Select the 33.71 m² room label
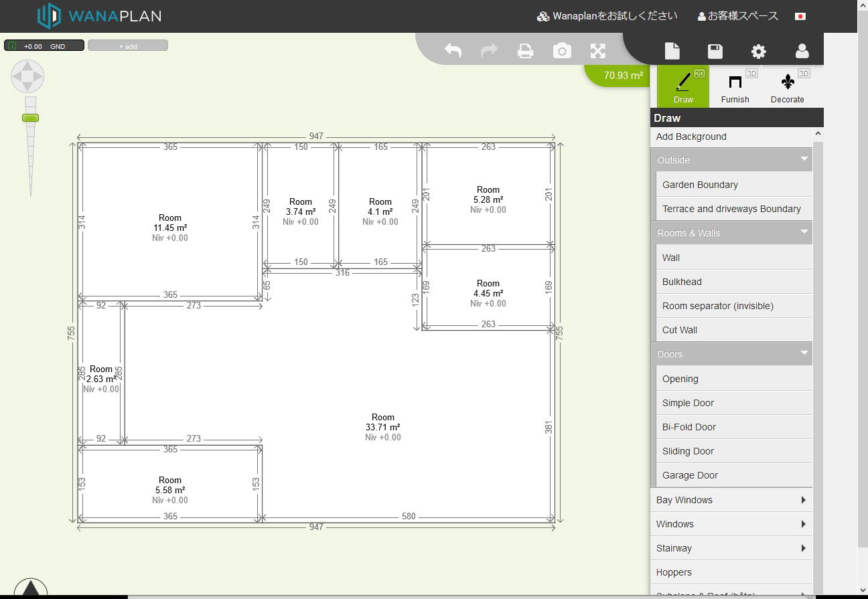Viewport: 868px width, 599px height. pos(383,427)
